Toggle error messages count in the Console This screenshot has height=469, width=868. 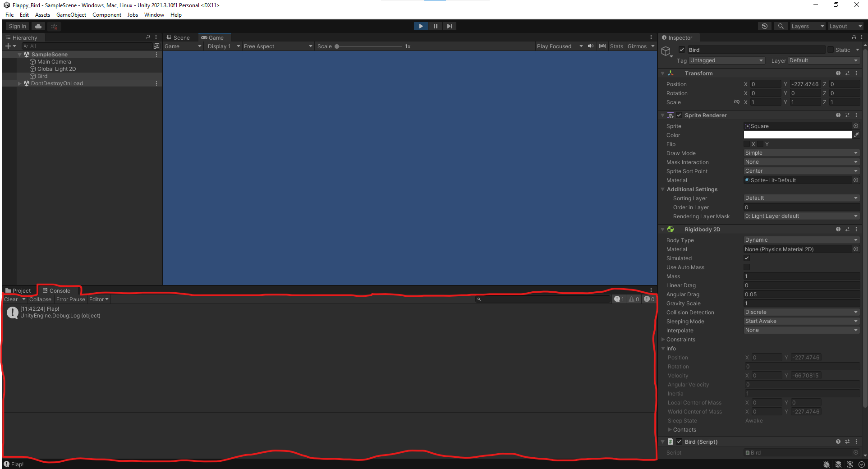649,299
